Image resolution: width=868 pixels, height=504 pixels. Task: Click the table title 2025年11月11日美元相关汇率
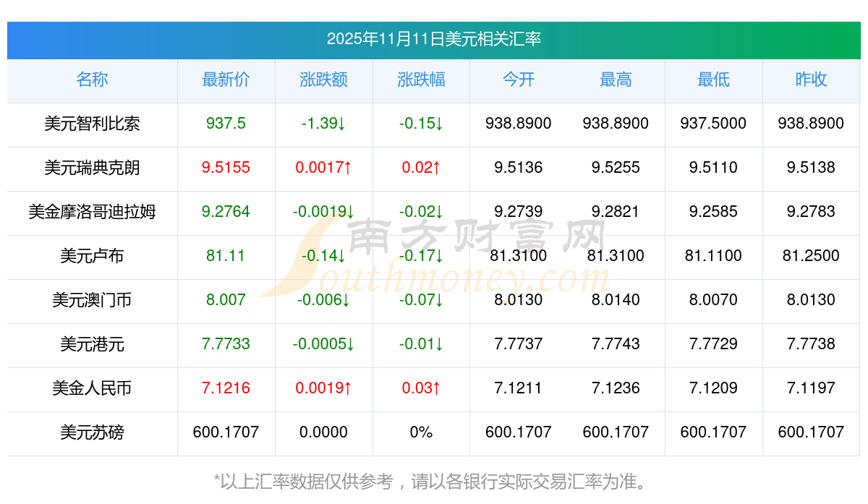point(434,39)
